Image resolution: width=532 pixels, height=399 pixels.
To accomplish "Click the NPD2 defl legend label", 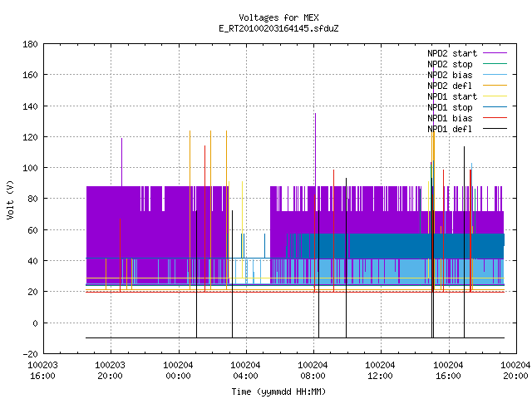I will (450, 86).
